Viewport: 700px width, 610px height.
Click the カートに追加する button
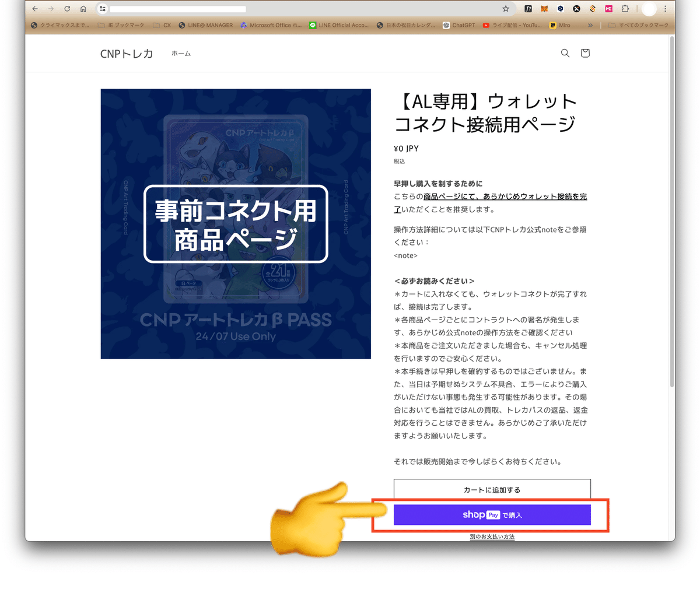(x=492, y=490)
